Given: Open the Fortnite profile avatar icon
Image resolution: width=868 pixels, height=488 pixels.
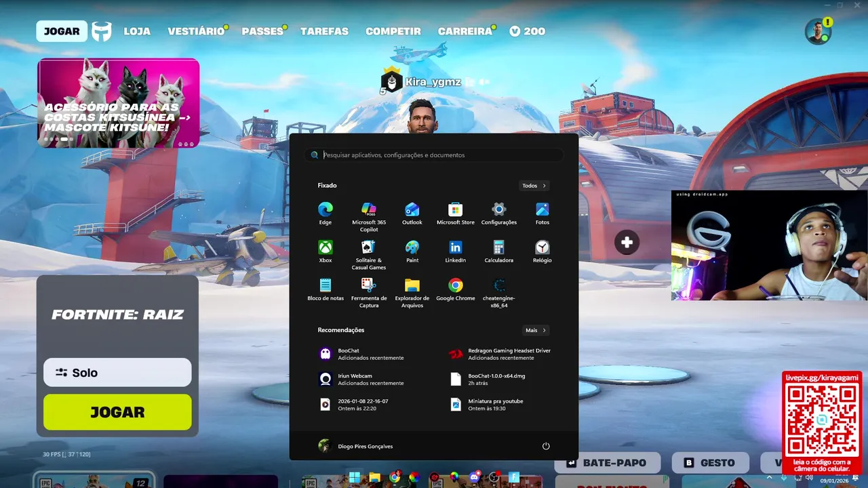Looking at the screenshot, I should point(818,31).
